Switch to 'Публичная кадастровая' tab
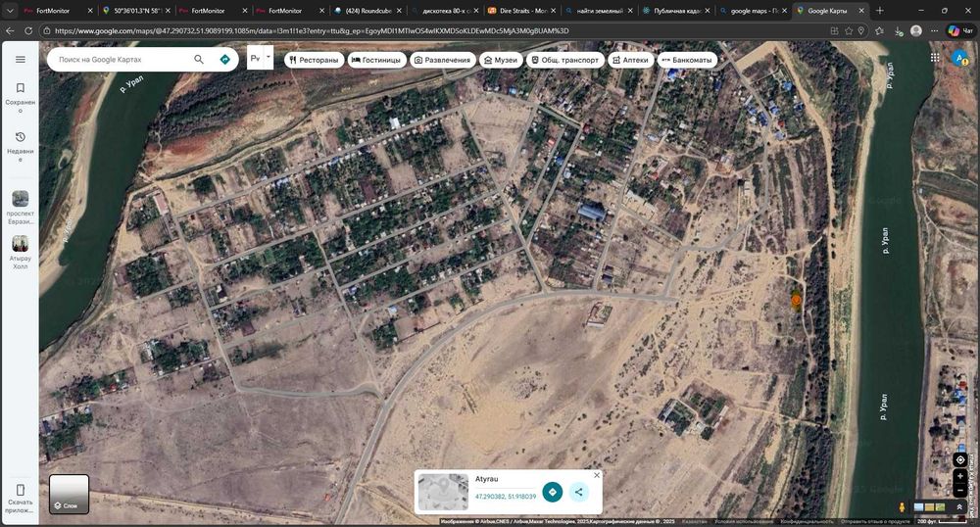980x527 pixels. (x=676, y=11)
